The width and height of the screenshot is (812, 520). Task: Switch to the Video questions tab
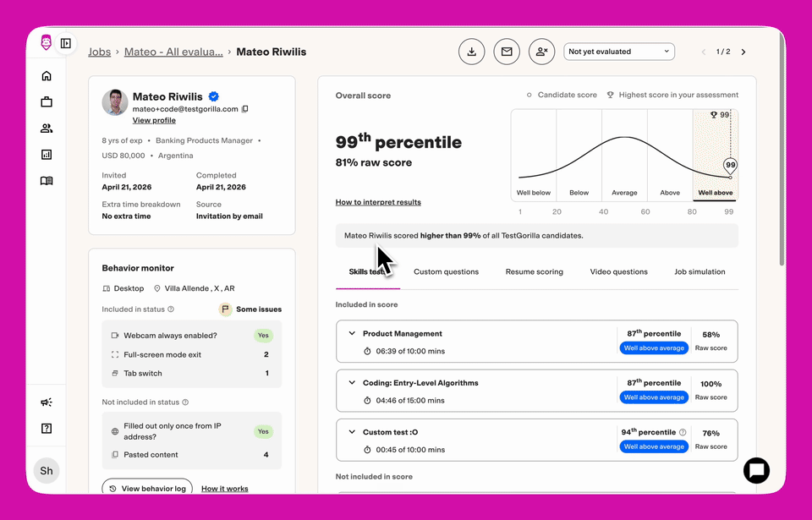click(x=619, y=272)
